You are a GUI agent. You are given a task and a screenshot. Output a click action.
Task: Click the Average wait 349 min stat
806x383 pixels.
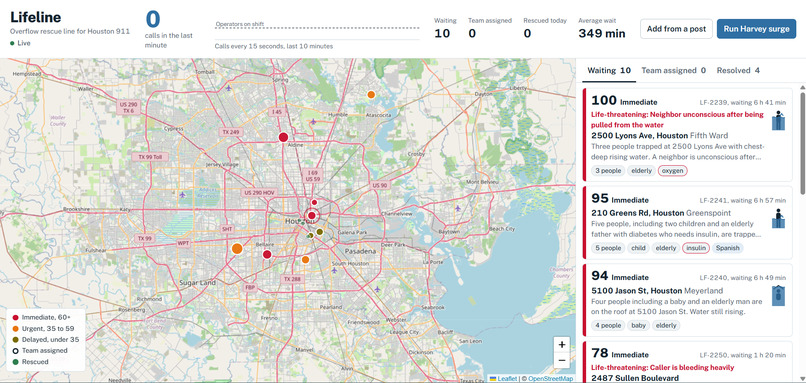[x=602, y=29]
